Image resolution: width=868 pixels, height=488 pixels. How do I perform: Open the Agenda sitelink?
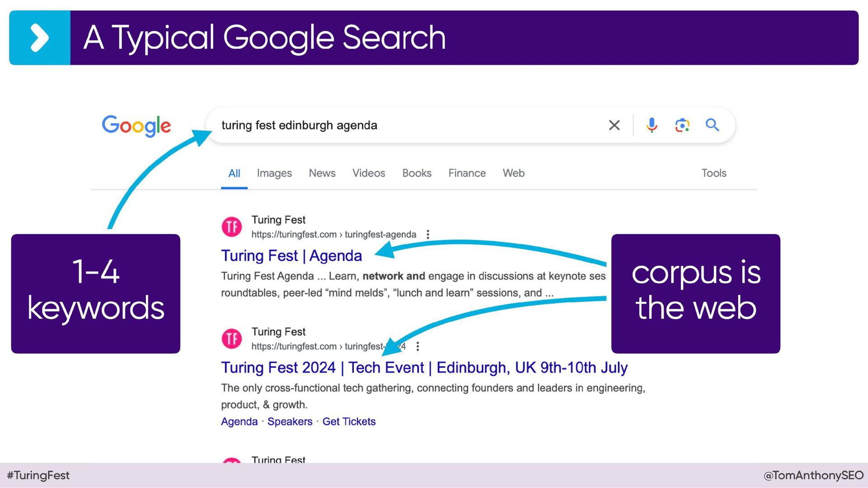tap(239, 422)
